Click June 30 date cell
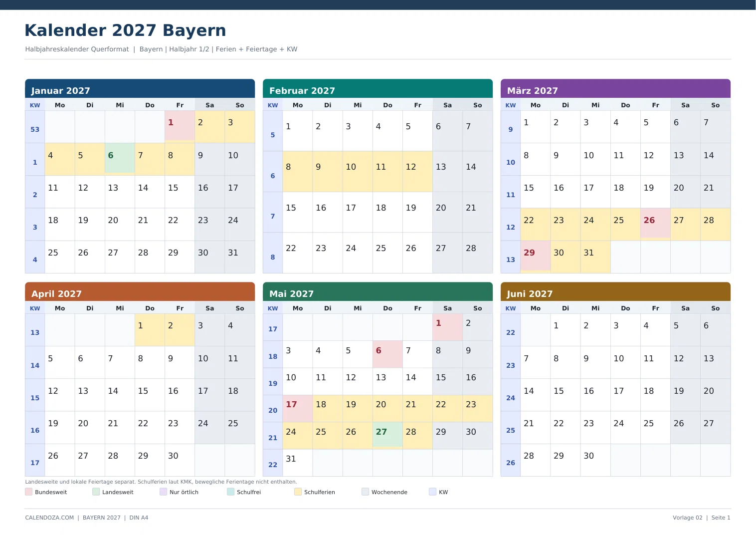The width and height of the screenshot is (756, 535). click(x=595, y=460)
